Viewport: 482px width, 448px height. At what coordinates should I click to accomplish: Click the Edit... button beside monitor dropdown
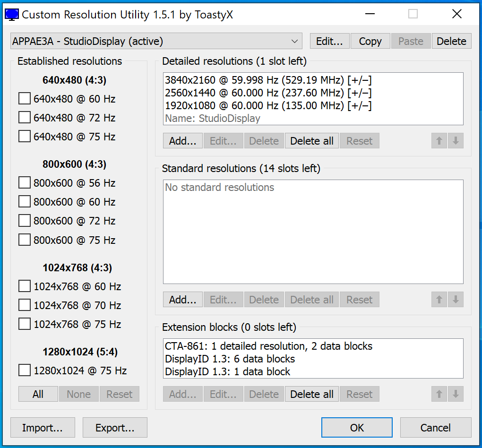(x=329, y=41)
